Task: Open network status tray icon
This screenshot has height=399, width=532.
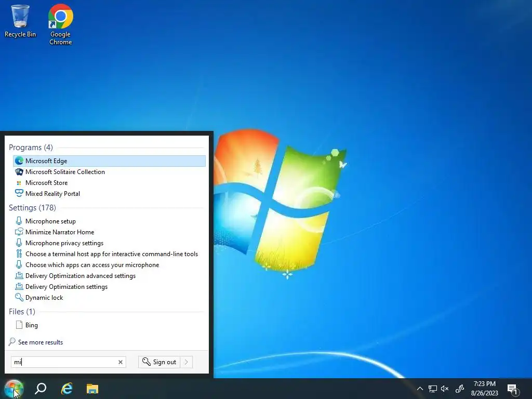Action: pos(433,389)
